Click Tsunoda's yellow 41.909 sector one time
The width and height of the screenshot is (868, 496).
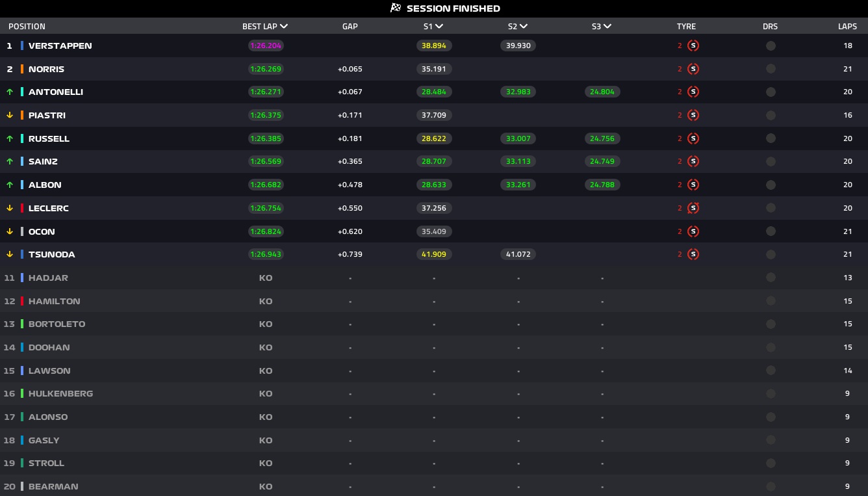click(434, 254)
